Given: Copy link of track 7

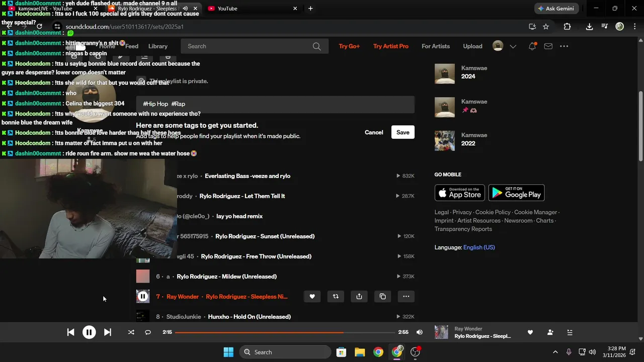Looking at the screenshot, I should click(x=383, y=297).
